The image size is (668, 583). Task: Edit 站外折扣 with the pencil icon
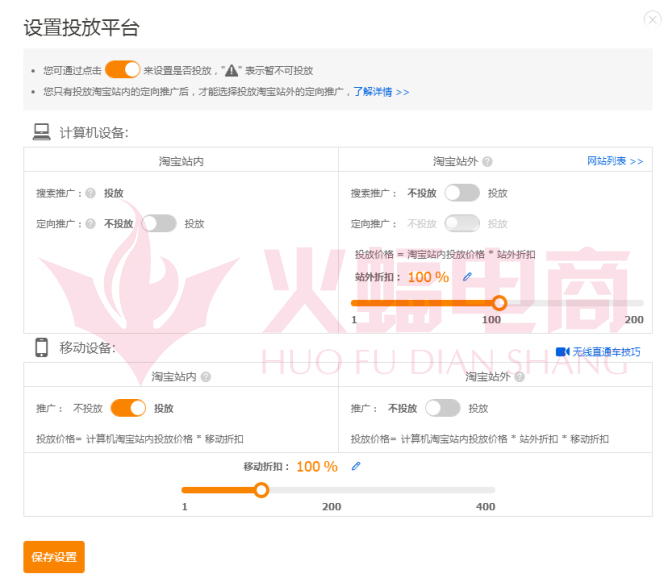(x=467, y=277)
